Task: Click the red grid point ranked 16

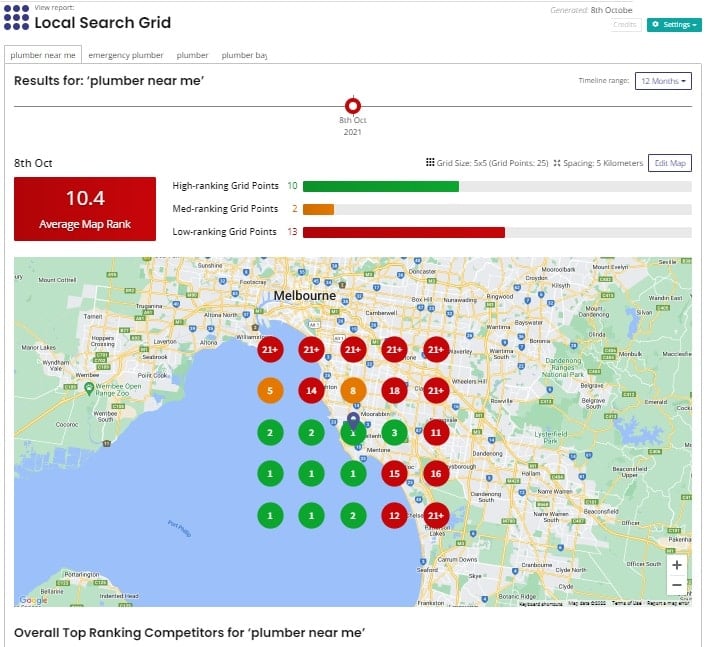Action: 436,474
